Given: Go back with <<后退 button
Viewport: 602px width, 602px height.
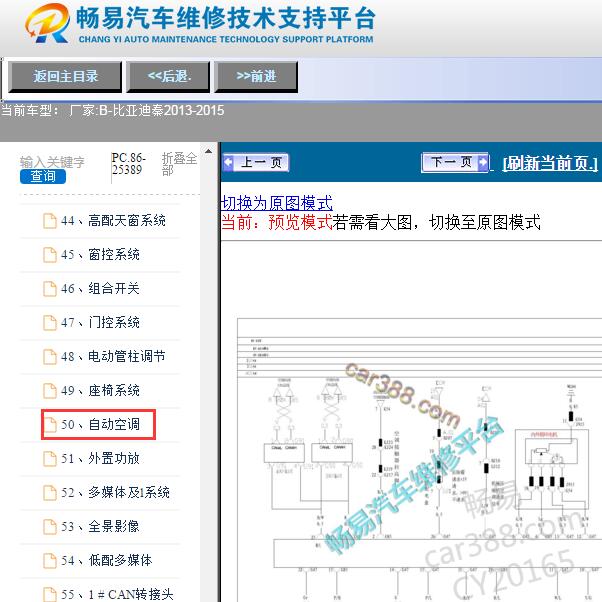Looking at the screenshot, I should point(168,76).
